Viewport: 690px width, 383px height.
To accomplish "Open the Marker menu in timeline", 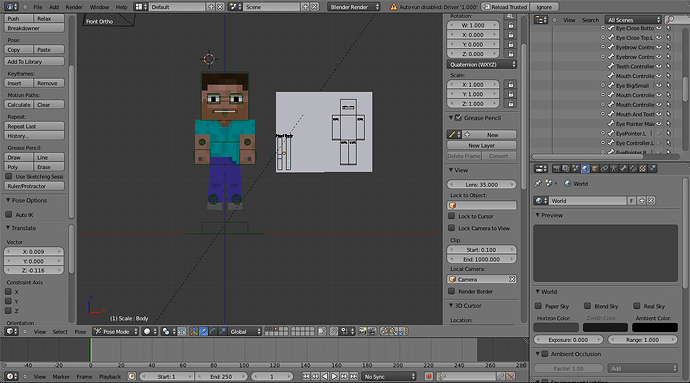I will [61, 376].
